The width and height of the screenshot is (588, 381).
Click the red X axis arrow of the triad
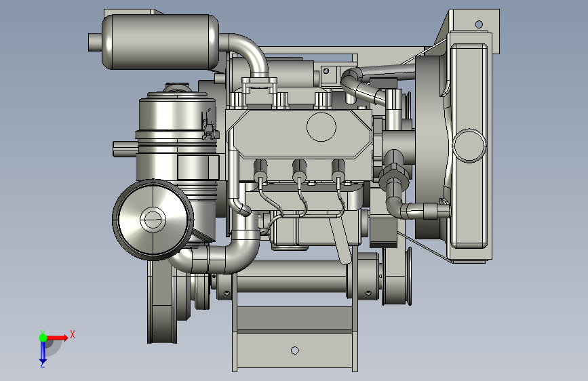[58, 338]
